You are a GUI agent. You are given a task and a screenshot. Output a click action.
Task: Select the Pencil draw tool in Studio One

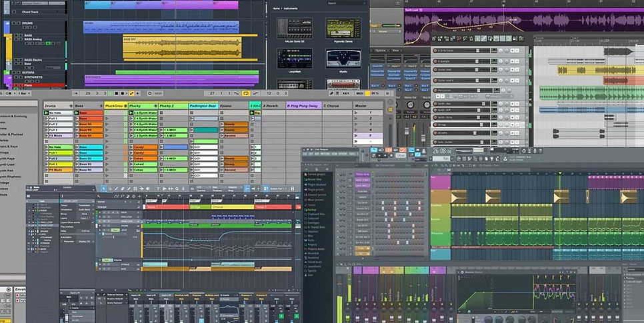tap(116, 188)
